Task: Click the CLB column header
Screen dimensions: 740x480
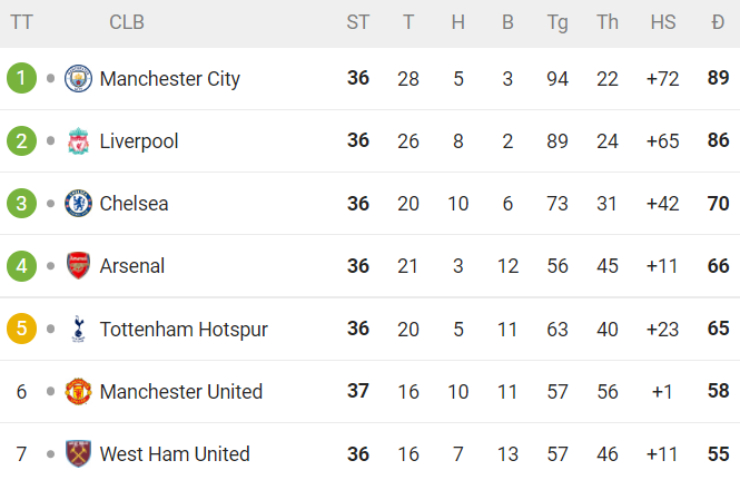Action: click(x=127, y=22)
